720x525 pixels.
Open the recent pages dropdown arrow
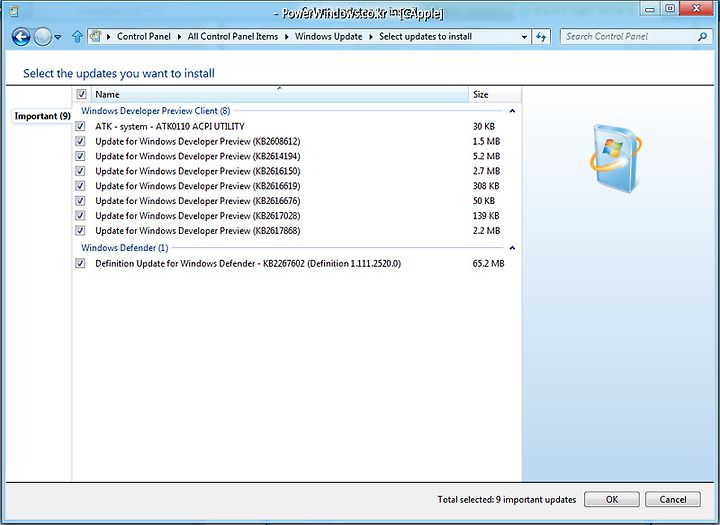58,37
